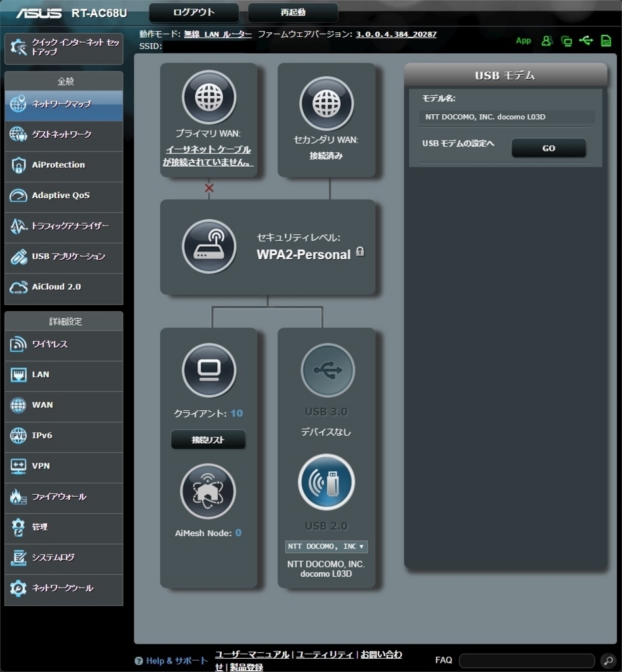Click the お問い合わせ link
The width and height of the screenshot is (622, 672).
pos(381,654)
